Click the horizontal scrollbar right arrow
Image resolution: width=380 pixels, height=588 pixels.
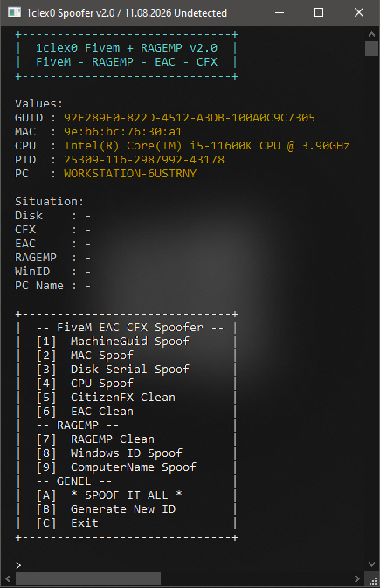[x=357, y=579]
